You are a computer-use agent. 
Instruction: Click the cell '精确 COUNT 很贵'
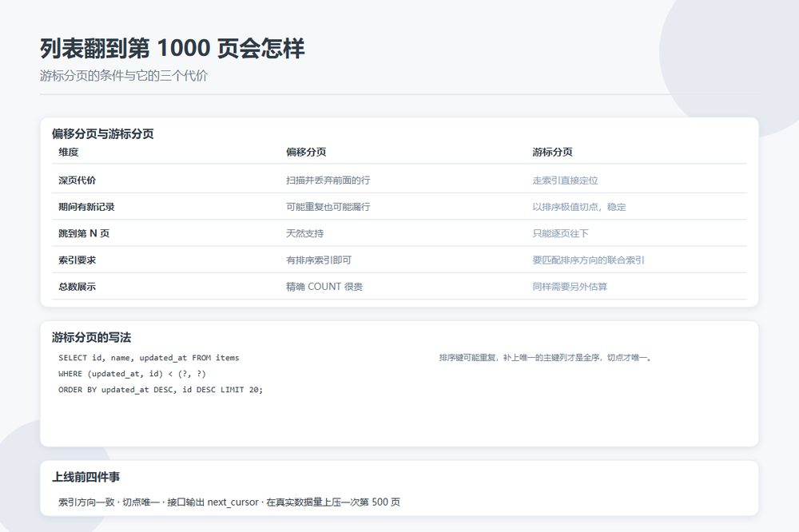pos(324,287)
